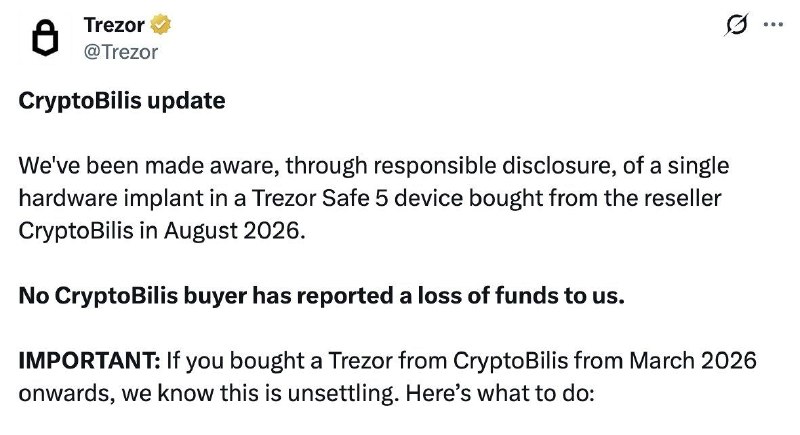Click "August 2026" in the first paragraph
Viewport: 800px width, 435px height.
pyautogui.click(x=235, y=231)
